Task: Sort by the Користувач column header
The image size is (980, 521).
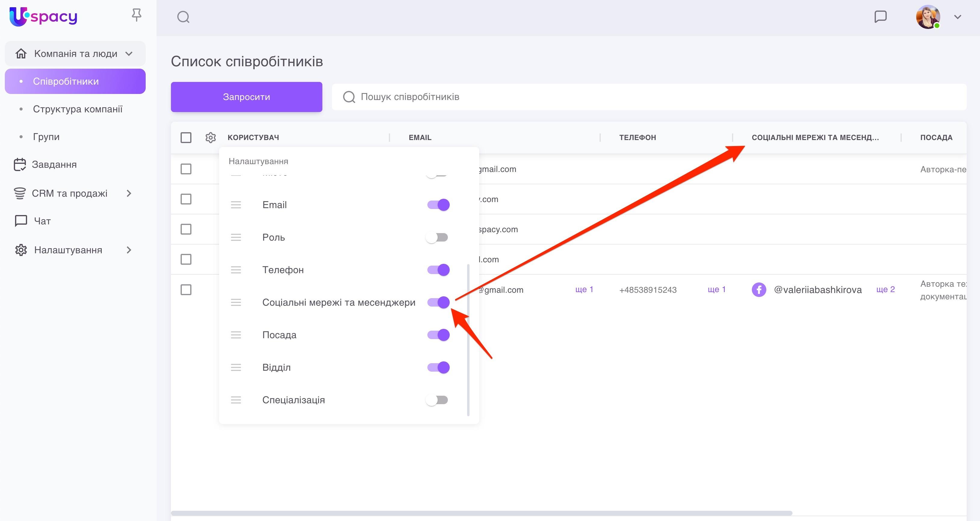Action: click(x=253, y=137)
